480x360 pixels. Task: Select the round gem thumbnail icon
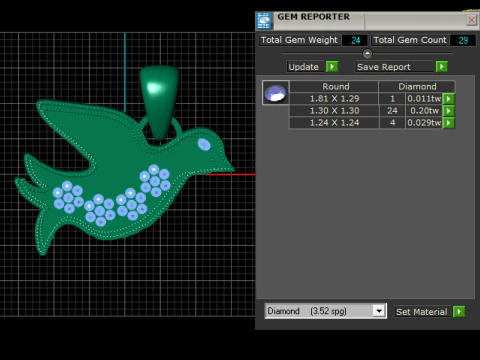tap(276, 93)
